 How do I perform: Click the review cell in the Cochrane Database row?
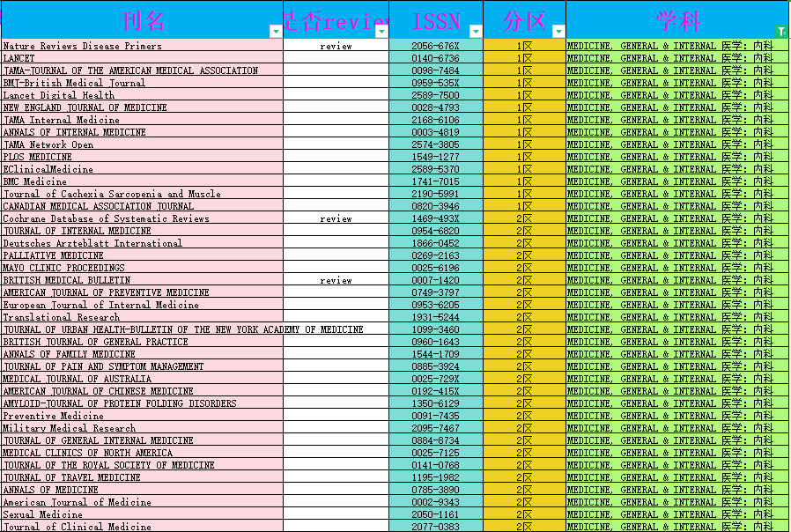coord(336,218)
